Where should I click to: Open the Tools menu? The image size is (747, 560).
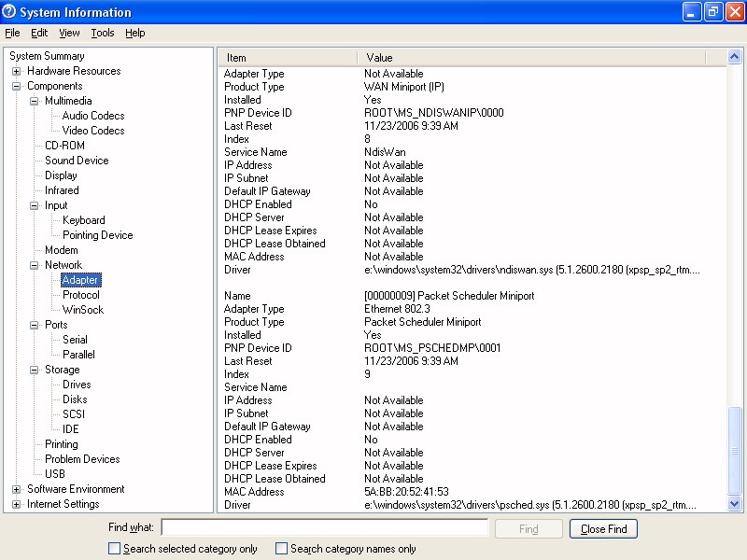pyautogui.click(x=103, y=33)
